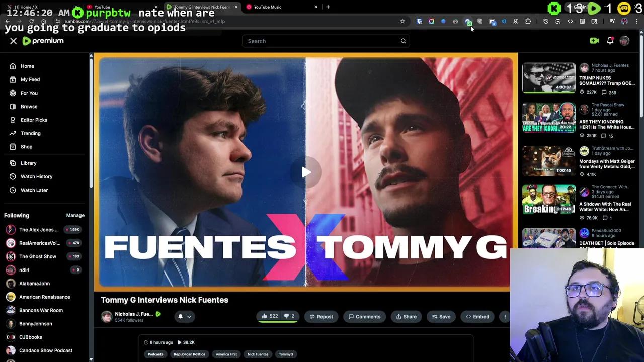Screen dimensions: 644x362
Task: Click the code brackets toolbar icon
Action: coord(570,21)
